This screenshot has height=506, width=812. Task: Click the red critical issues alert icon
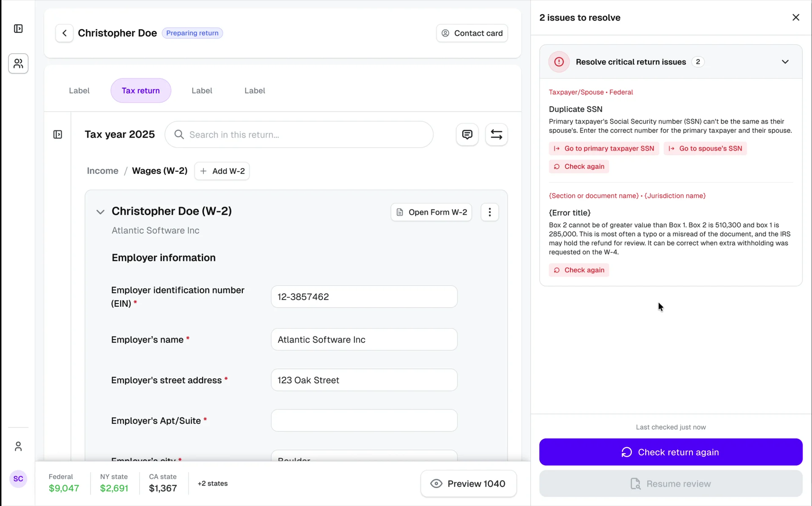point(559,62)
